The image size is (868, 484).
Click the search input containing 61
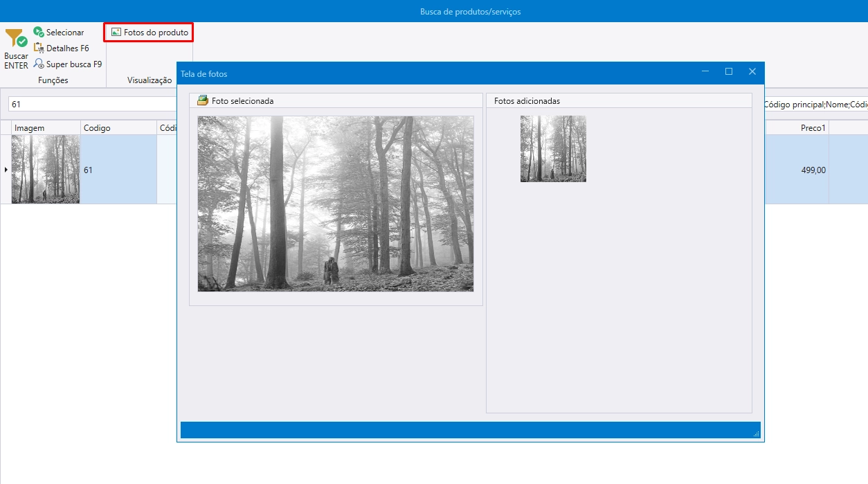coord(91,104)
